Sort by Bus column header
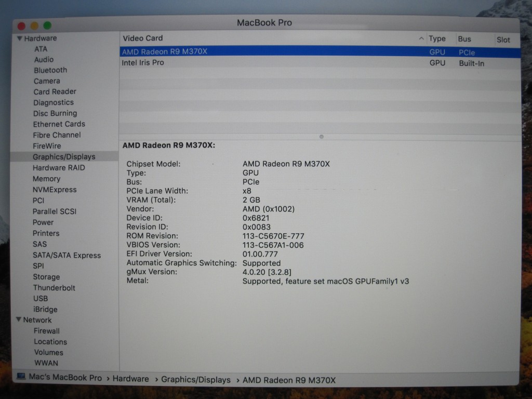This screenshot has width=532, height=399. [x=464, y=39]
